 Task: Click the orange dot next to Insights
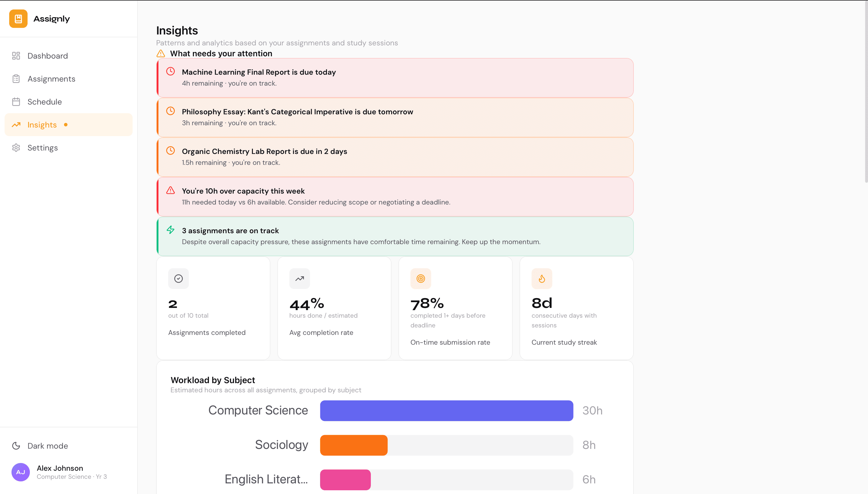point(65,125)
